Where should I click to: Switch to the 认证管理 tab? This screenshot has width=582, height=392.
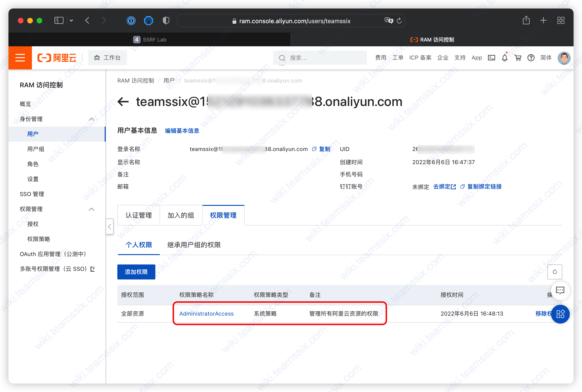tap(138, 215)
